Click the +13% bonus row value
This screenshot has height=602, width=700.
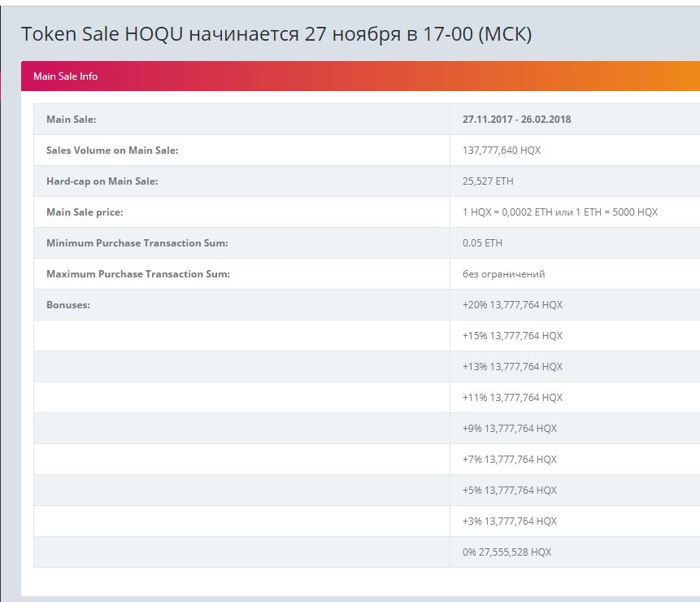(x=512, y=367)
